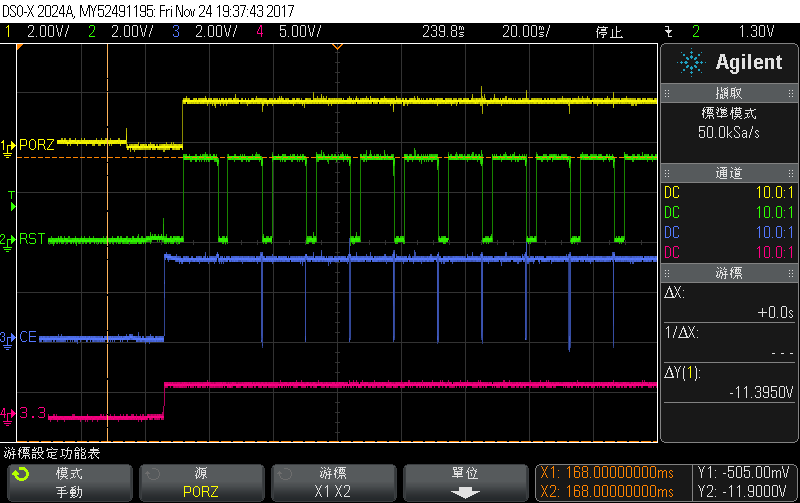The image size is (800, 503).
Task: Click the channel 1 2.00V/ scale readout
Action: 48,32
